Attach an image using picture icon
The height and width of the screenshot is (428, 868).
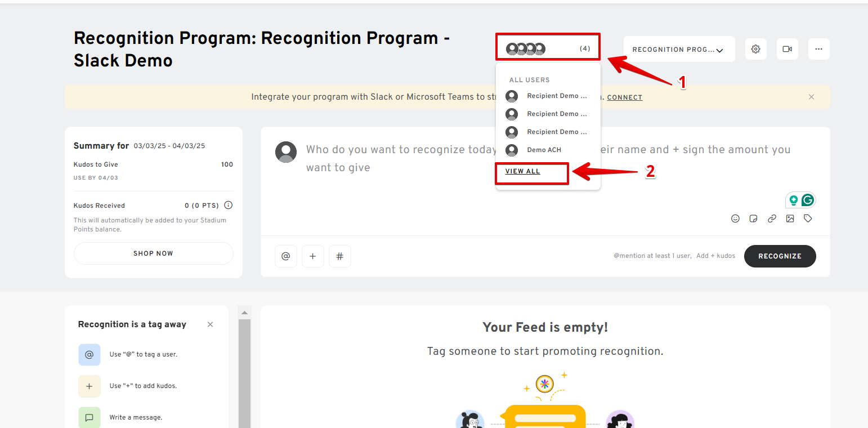point(790,219)
